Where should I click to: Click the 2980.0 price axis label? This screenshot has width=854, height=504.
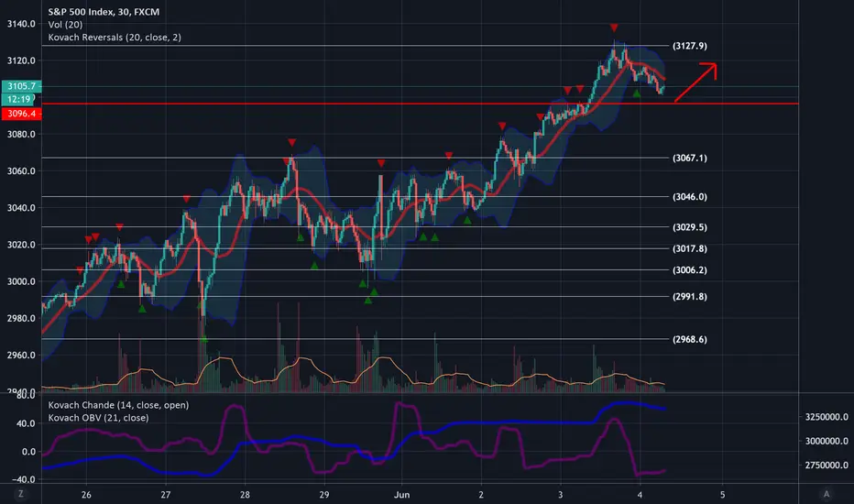21,318
